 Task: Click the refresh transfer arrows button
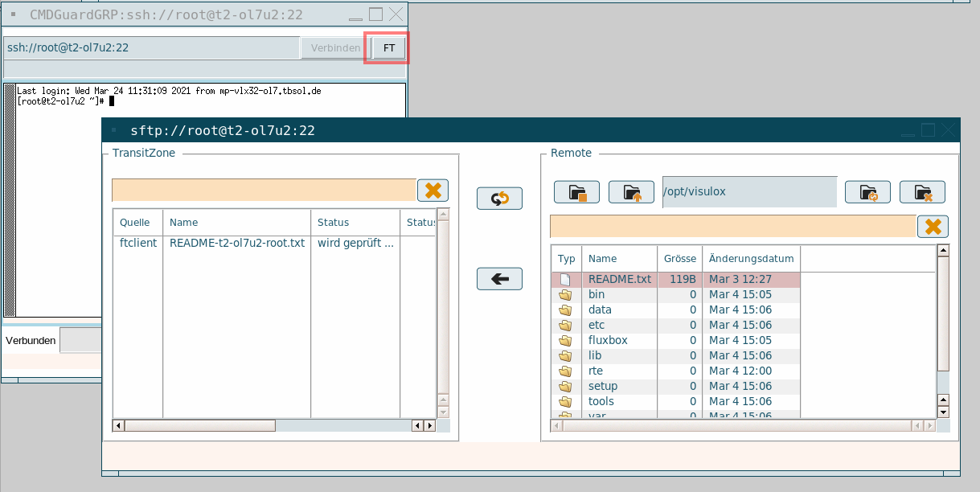(x=499, y=199)
